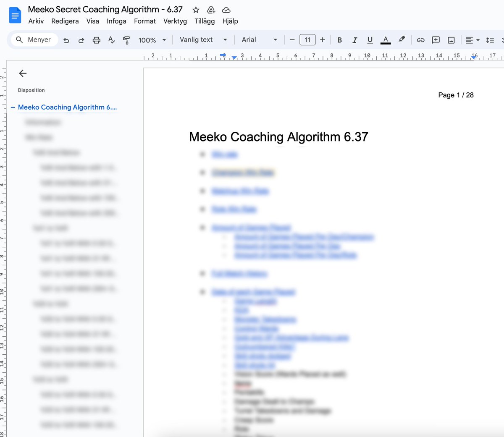Viewport: 504px width, 437px height.
Task: Insert an image
Action: pos(451,40)
